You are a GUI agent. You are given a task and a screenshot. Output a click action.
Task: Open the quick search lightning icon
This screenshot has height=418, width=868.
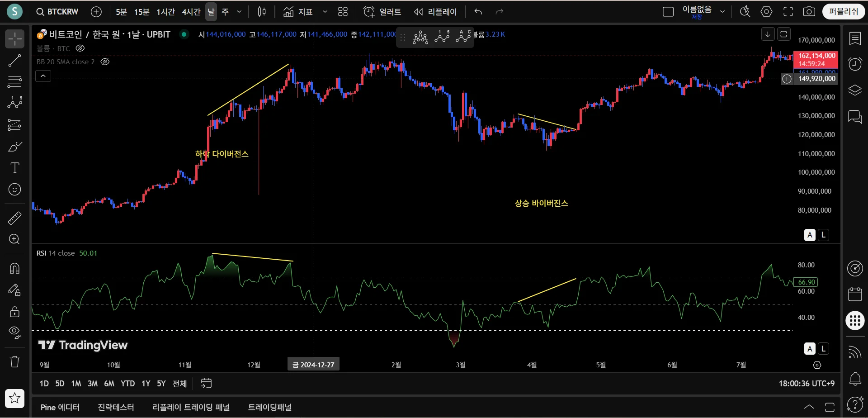745,12
